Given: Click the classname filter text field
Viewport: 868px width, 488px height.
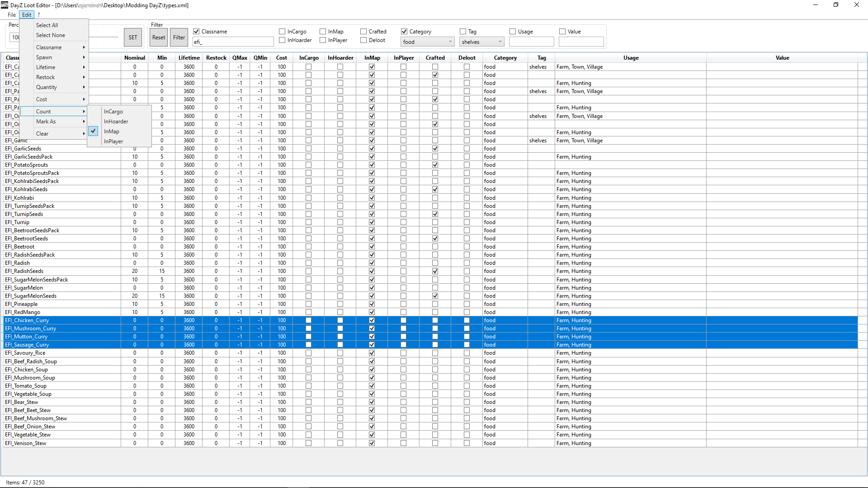Looking at the screenshot, I should point(233,42).
